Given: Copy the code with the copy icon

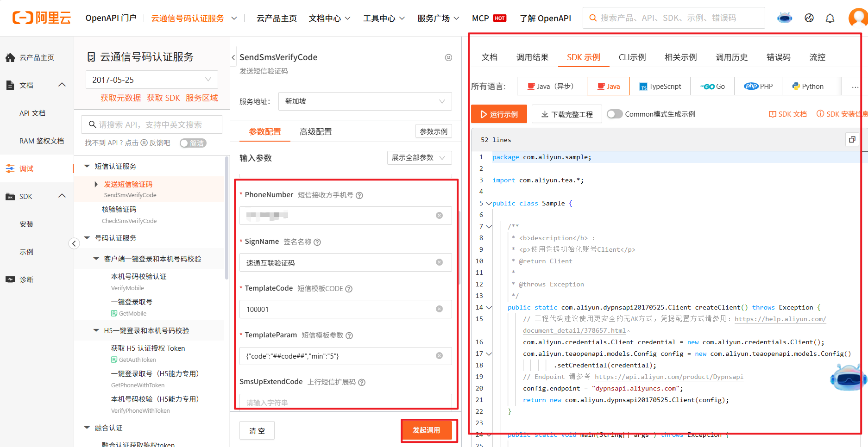Looking at the screenshot, I should (852, 139).
